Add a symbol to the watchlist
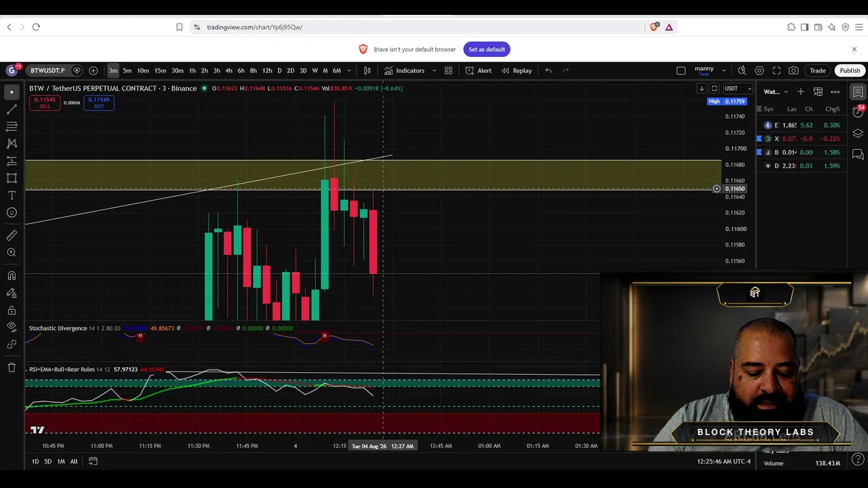Screen dimensions: 868x488 801,91
